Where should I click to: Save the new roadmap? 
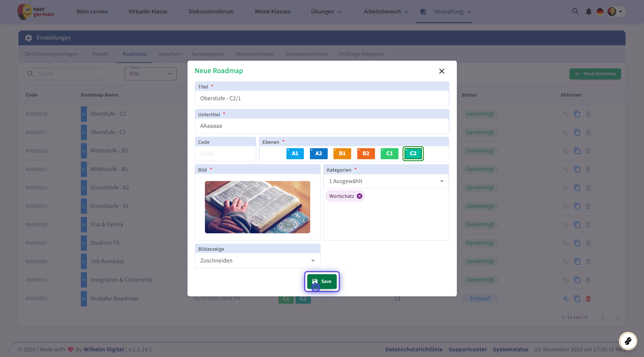point(322,282)
